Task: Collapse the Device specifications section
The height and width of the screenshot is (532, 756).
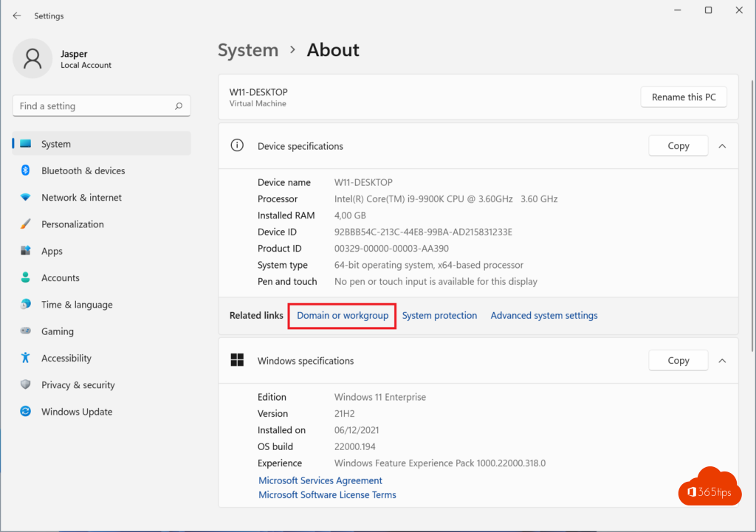Action: pos(722,146)
